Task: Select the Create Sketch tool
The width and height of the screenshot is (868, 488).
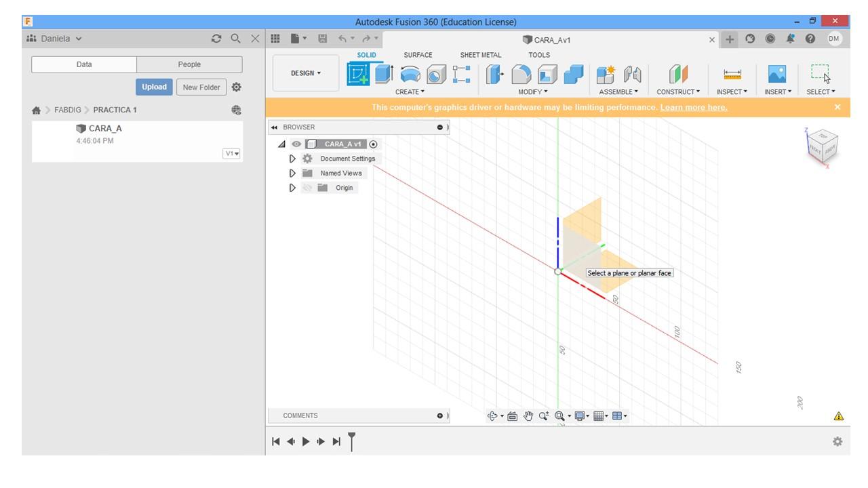Action: pyautogui.click(x=358, y=74)
